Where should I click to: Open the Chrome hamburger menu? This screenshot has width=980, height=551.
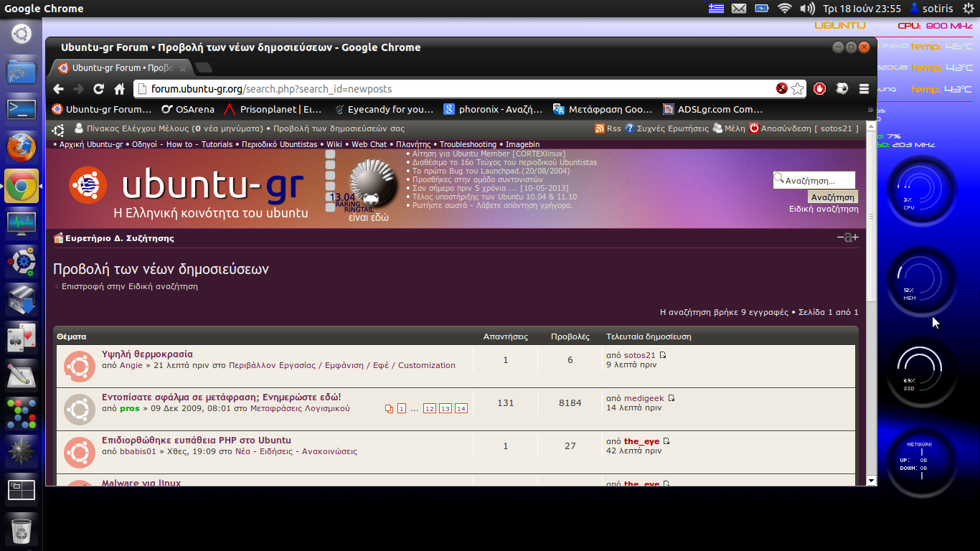pyautogui.click(x=864, y=89)
